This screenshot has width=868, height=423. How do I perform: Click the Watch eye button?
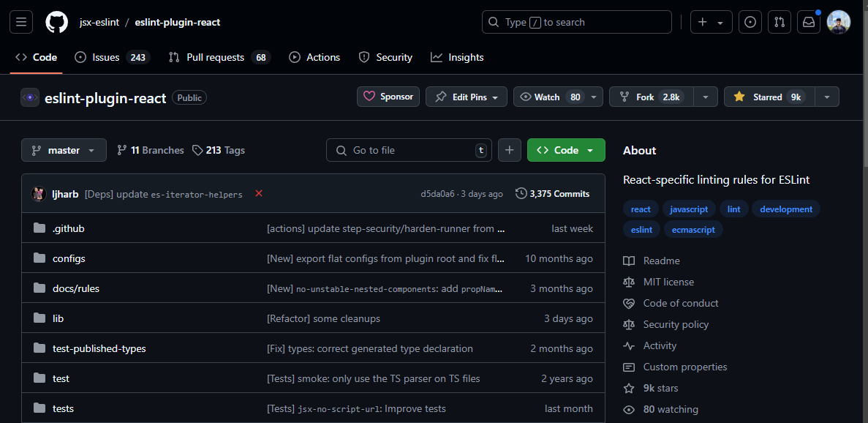[x=550, y=97]
